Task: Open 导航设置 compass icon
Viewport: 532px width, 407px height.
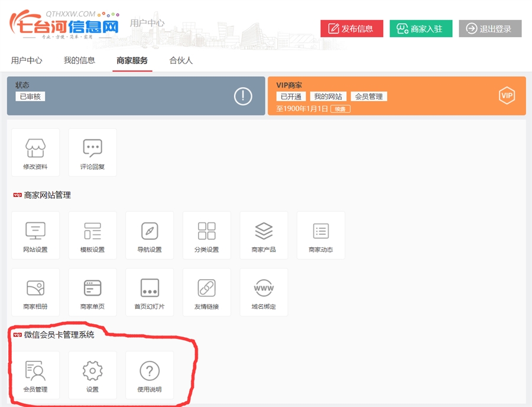Action: click(x=150, y=231)
